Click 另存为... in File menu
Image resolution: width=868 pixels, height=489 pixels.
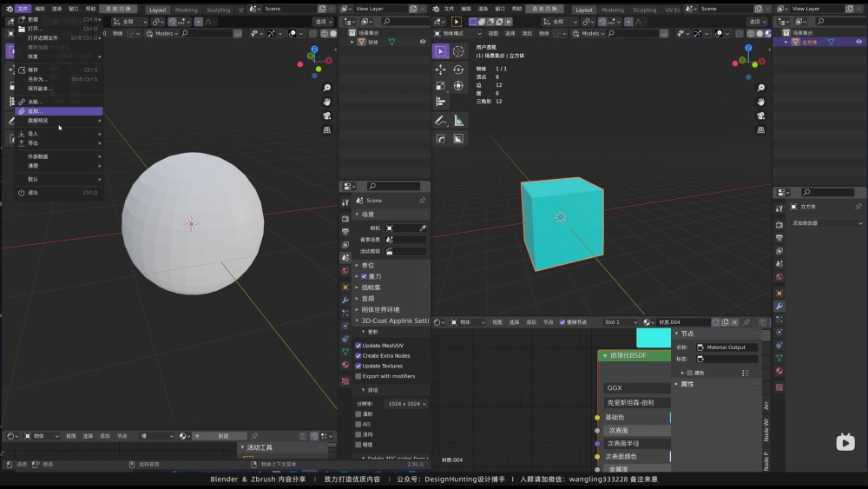pos(59,79)
